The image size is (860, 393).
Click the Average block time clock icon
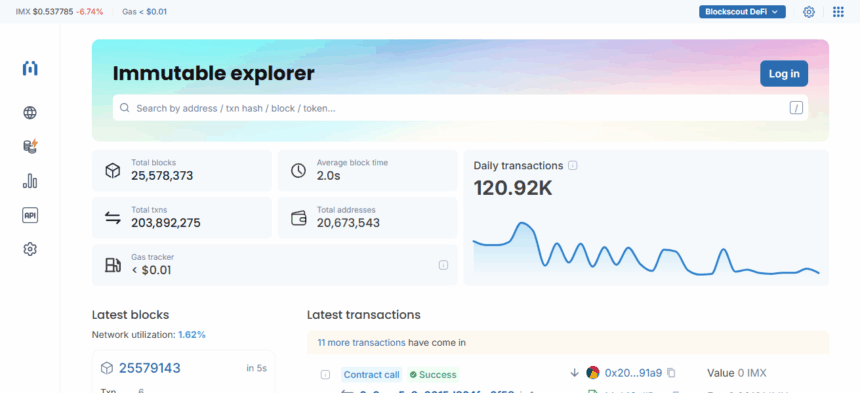[298, 170]
